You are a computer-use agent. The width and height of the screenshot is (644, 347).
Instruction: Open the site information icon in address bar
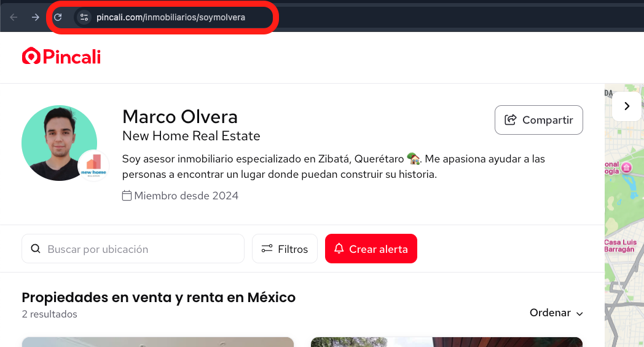[x=84, y=17]
